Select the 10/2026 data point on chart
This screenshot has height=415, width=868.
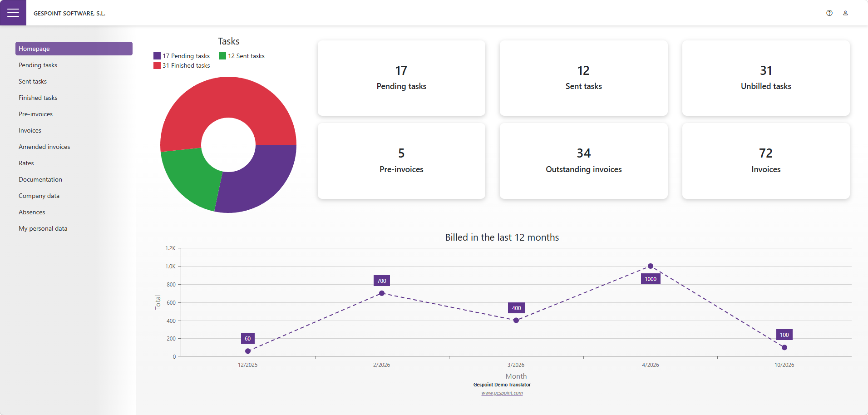[784, 347]
